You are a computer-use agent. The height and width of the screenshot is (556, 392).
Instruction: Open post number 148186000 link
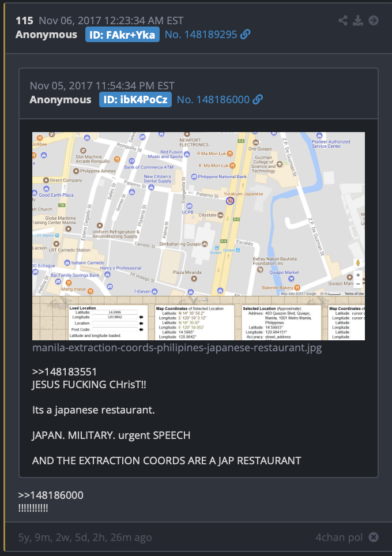213,100
